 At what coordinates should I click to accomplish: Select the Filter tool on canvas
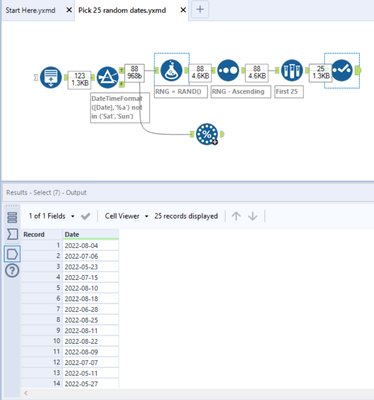pos(107,77)
